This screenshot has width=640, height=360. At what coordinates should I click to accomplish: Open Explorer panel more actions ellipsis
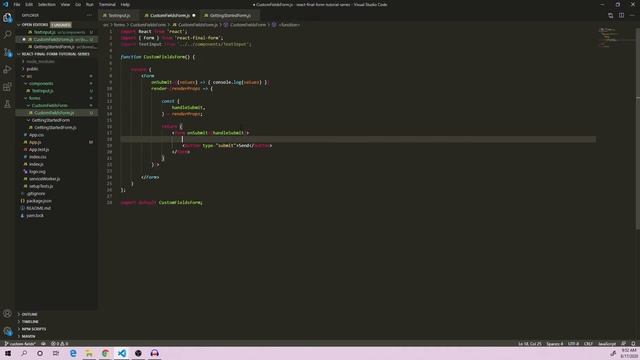point(89,15)
